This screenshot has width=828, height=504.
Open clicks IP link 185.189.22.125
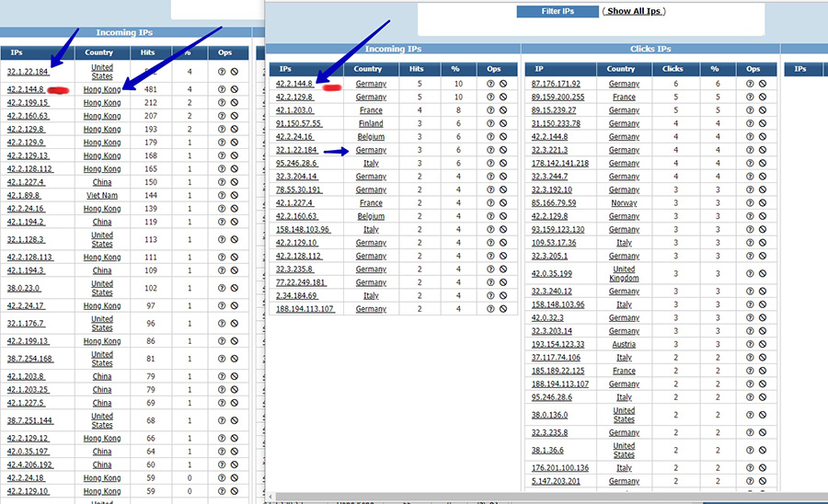click(x=558, y=371)
